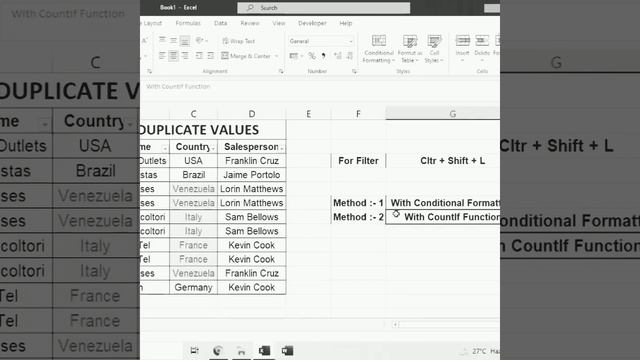Switch to Excel on the taskbar
The width and height of the screenshot is (640, 360).
tap(264, 351)
